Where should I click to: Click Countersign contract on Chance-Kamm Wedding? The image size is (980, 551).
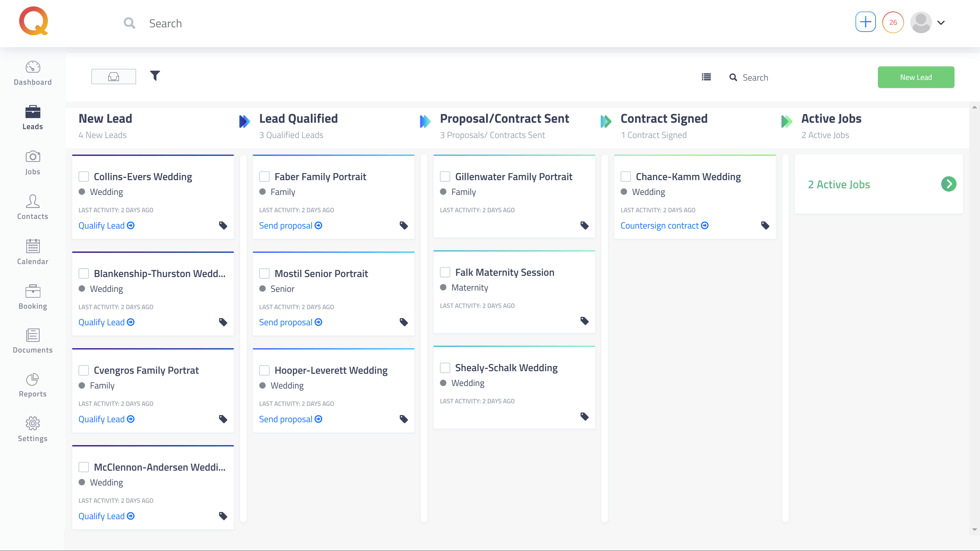665,225
